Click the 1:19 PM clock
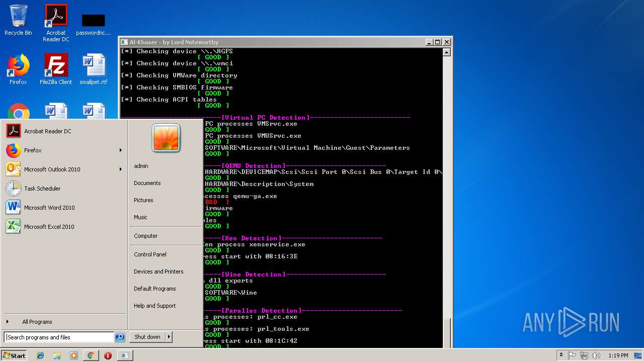This screenshot has width=644, height=362. click(x=618, y=355)
